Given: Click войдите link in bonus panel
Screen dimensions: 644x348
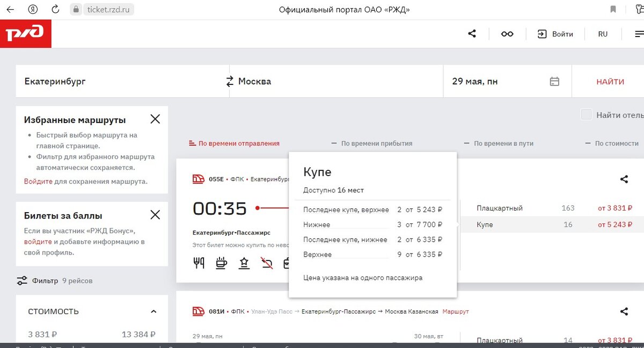Looking at the screenshot, I should [38, 242].
